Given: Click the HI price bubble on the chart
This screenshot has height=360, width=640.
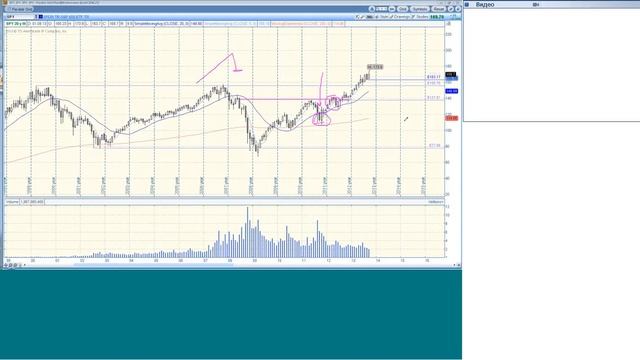Looking at the screenshot, I should 375,67.
